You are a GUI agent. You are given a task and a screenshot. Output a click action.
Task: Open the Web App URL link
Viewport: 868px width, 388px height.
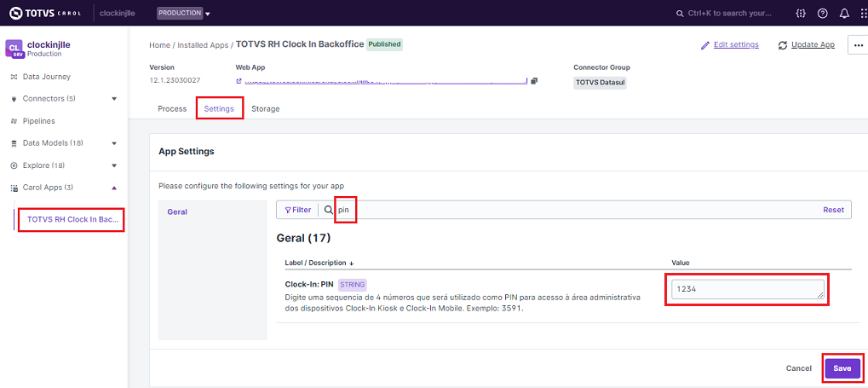(386, 81)
